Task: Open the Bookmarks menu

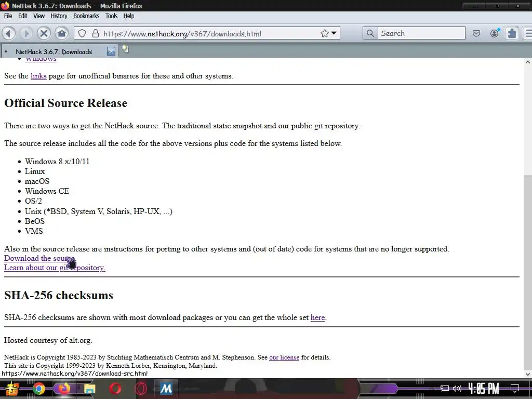Action: [86, 16]
